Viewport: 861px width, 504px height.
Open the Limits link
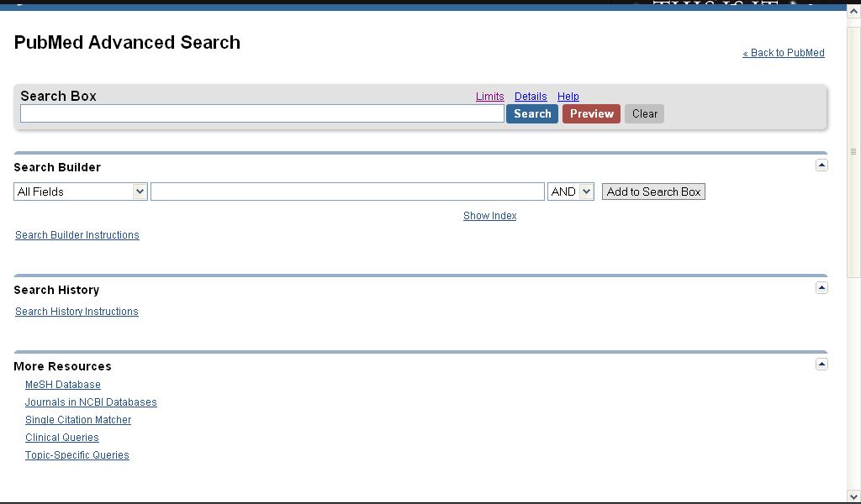coord(490,97)
